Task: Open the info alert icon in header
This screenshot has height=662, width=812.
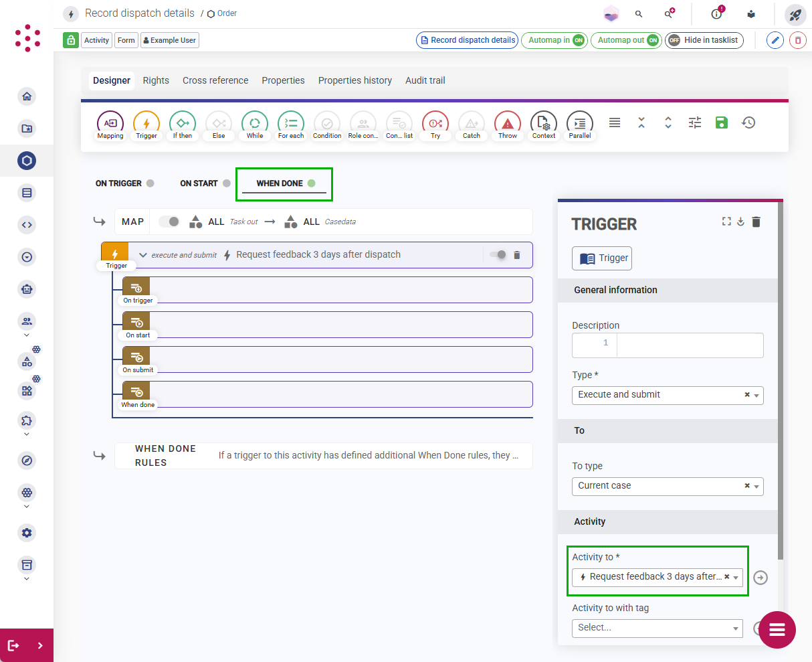Action: [x=717, y=13]
